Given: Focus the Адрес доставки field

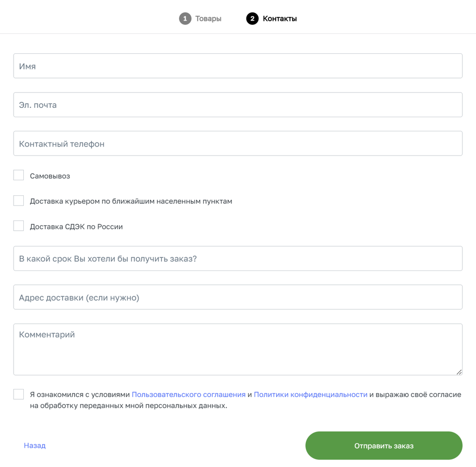Looking at the screenshot, I should [238, 297].
